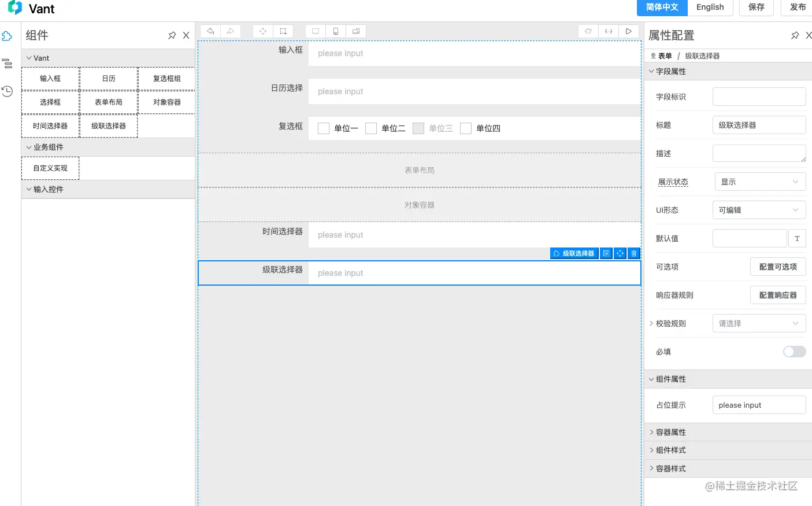Click the 发布 publish button
Screen dimensions: 812x506
tap(798, 7)
